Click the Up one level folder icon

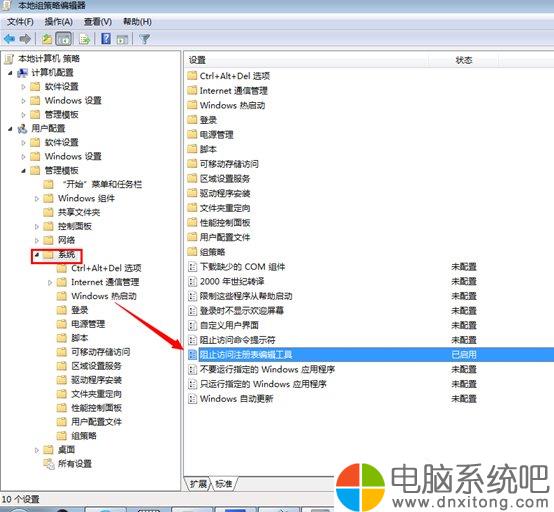coord(47,39)
